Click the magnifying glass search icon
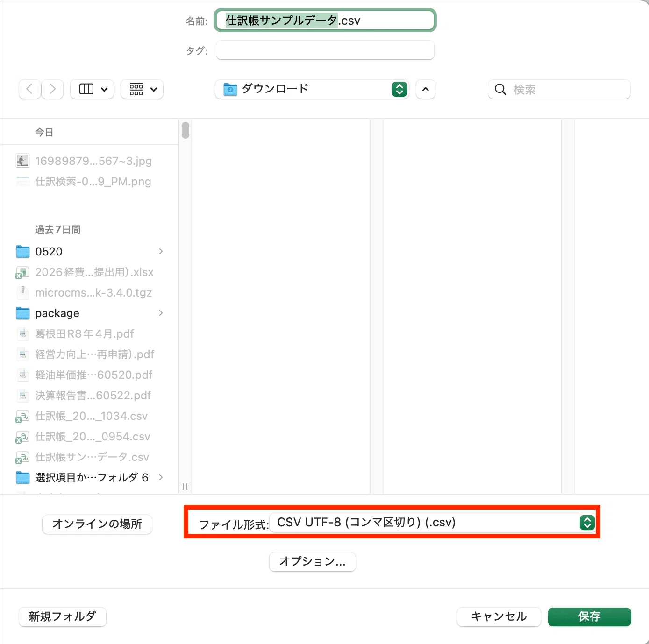 click(x=500, y=89)
